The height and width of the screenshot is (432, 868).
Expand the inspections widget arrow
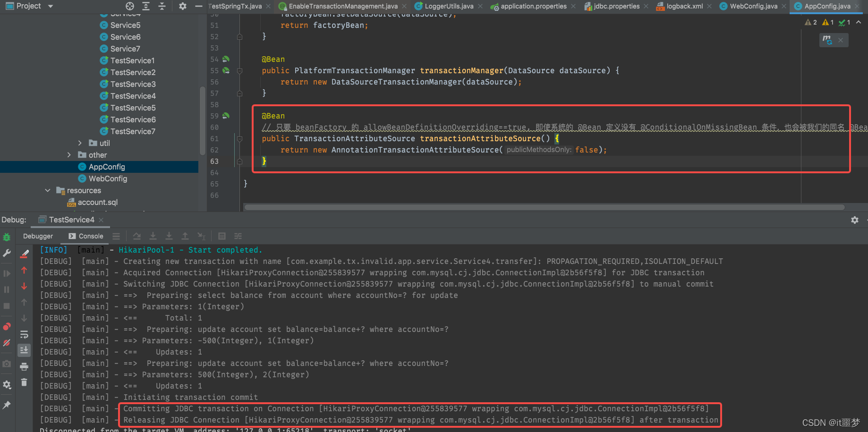point(859,22)
